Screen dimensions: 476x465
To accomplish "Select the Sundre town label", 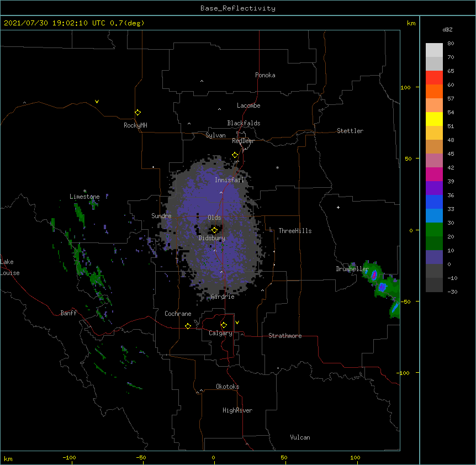I will pos(161,216).
